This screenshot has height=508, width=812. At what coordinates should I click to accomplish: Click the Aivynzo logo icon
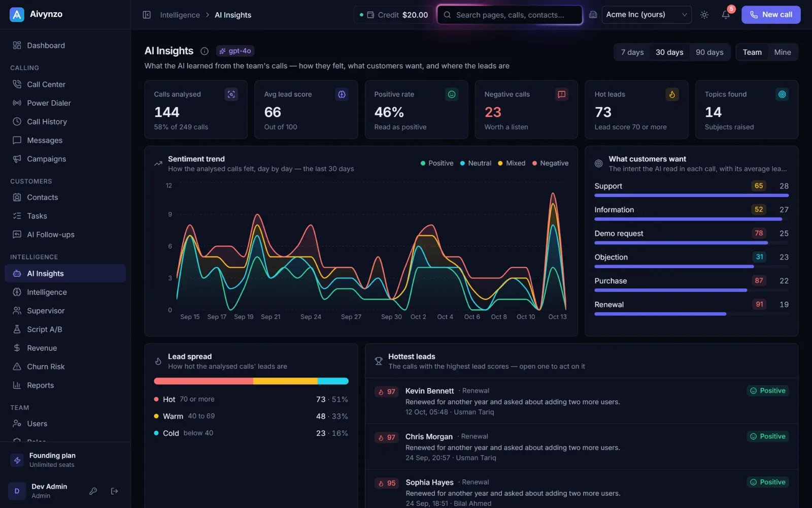click(17, 15)
